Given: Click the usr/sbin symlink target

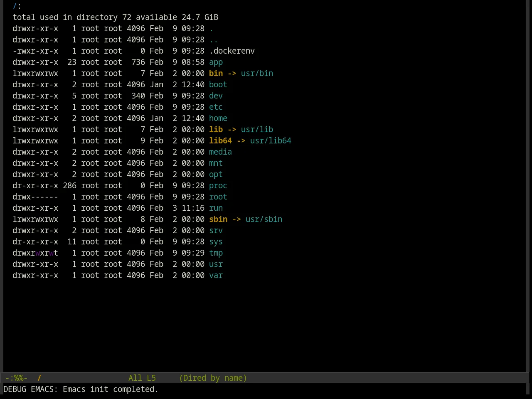Looking at the screenshot, I should [x=264, y=219].
